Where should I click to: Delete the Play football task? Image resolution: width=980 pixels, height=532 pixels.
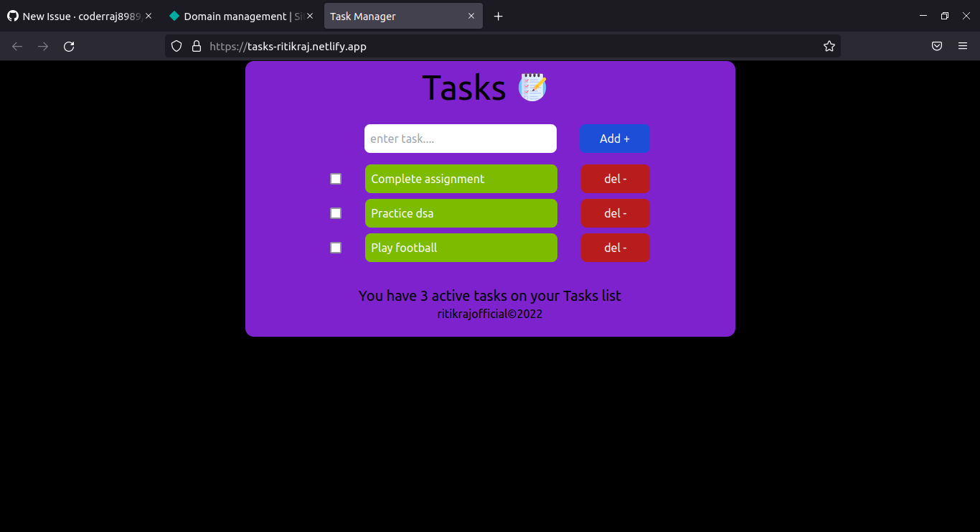tap(615, 247)
